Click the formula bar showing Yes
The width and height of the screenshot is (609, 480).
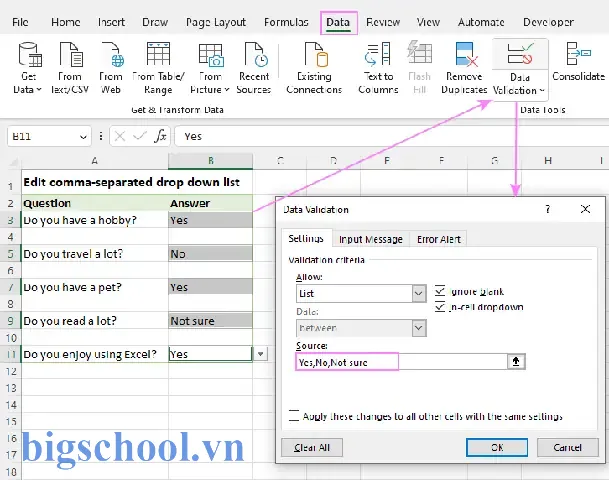click(392, 136)
